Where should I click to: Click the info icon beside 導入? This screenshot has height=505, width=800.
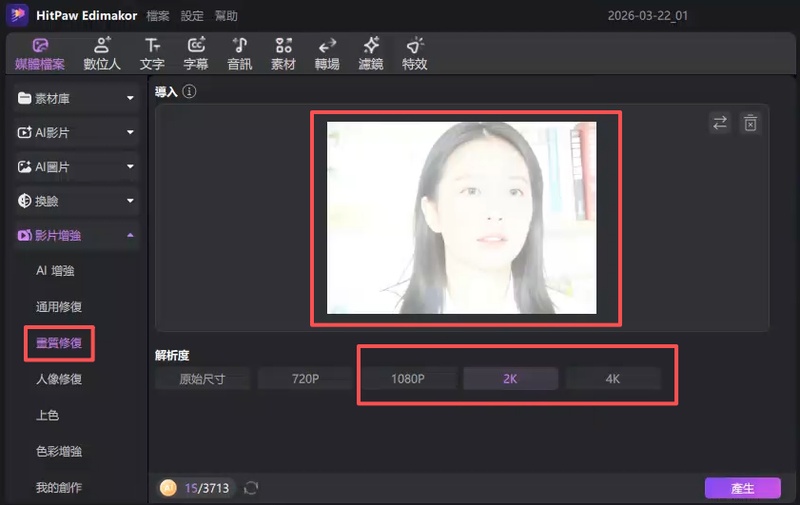tap(189, 91)
